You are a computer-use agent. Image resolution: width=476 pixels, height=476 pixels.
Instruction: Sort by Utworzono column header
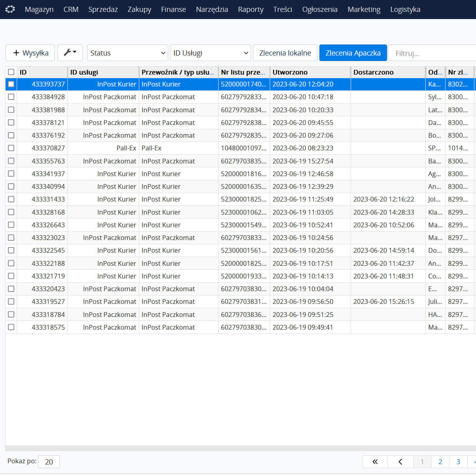310,72
